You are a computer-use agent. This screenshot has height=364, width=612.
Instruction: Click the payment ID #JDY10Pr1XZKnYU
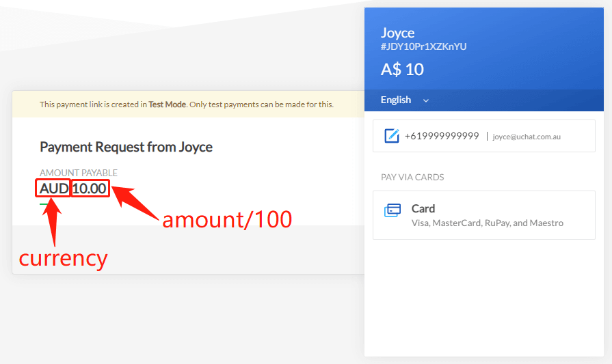423,46
